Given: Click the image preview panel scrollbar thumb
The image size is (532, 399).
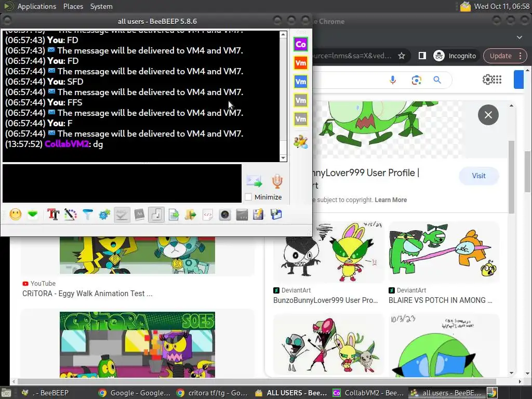Looking at the screenshot, I should pos(511,177).
